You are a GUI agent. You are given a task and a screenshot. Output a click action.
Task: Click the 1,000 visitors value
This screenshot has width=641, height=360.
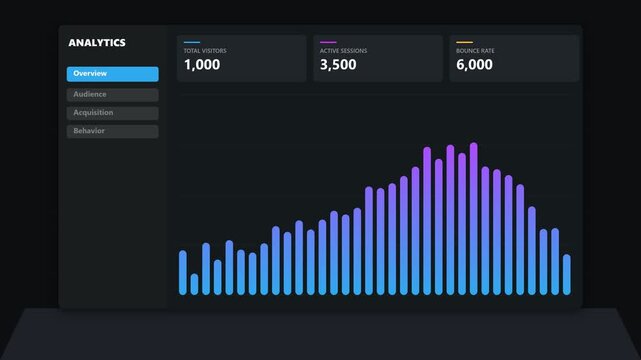(202, 65)
